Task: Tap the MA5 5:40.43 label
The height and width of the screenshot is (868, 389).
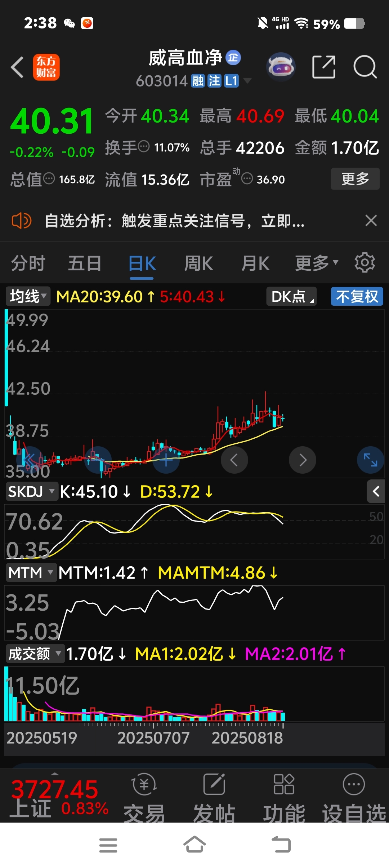Action: point(193,297)
